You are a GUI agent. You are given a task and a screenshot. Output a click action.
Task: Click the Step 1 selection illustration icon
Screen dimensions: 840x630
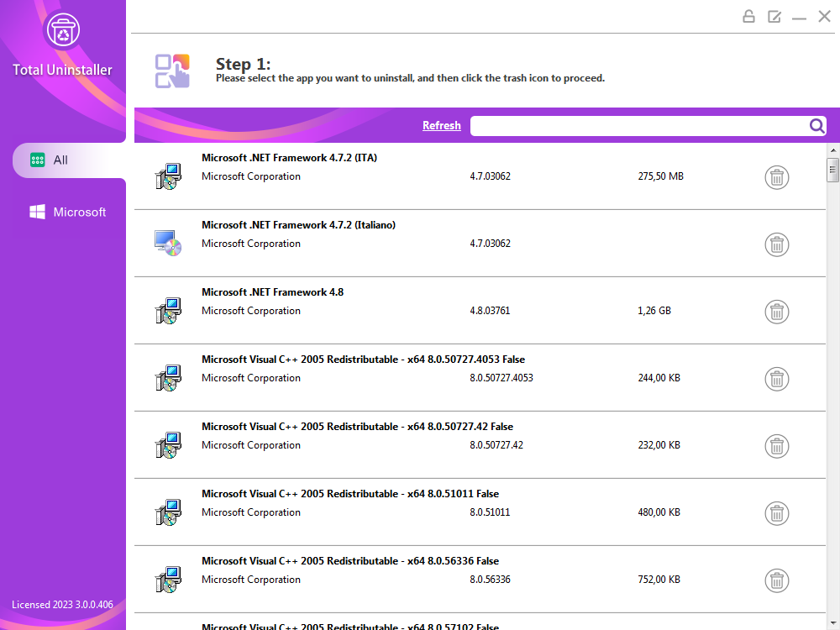[172, 71]
